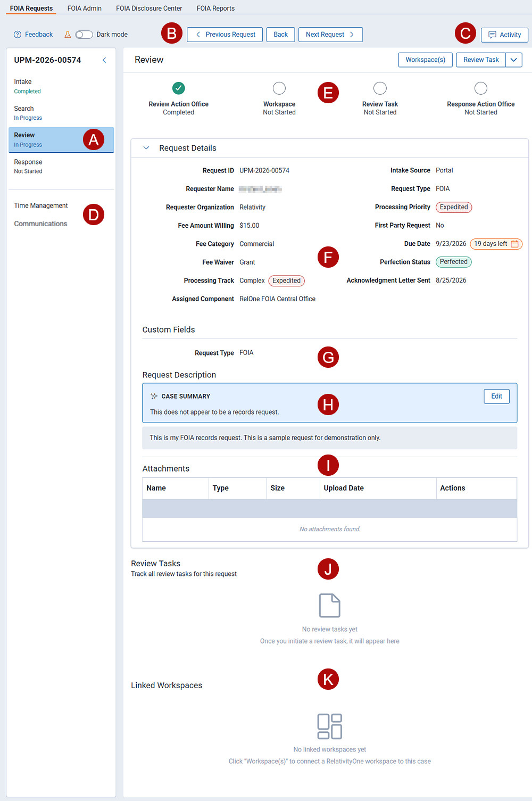Screen dimensions: 532x801
Task: Open the Search stage in sidebar
Action: (x=61, y=113)
